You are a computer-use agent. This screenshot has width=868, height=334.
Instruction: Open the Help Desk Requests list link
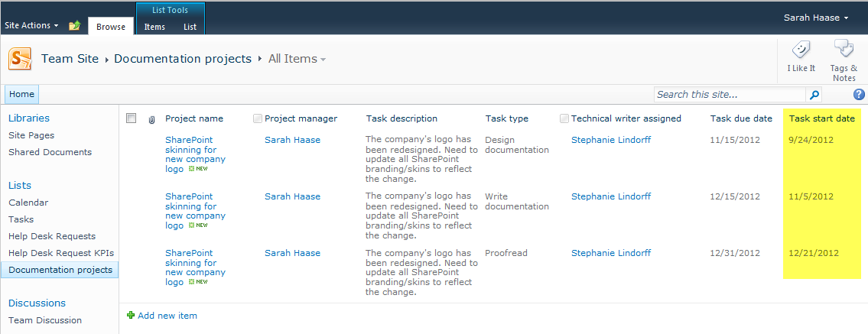[52, 236]
